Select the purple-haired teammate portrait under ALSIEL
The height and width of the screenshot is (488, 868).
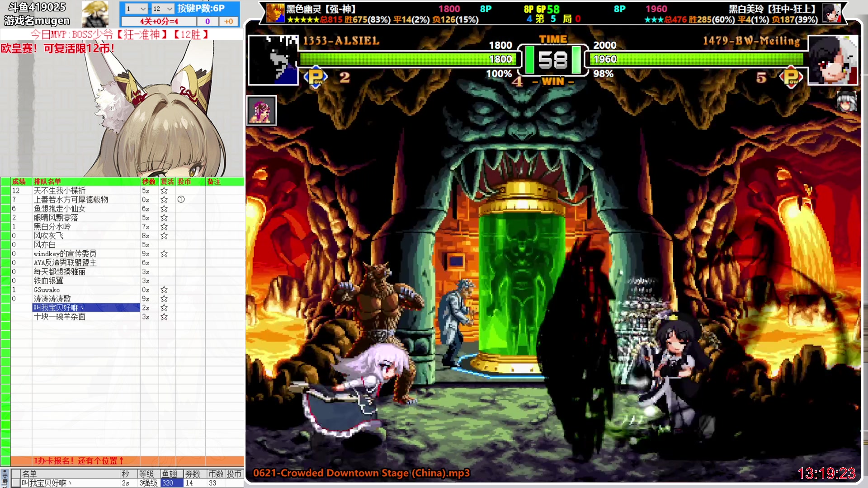coord(261,111)
